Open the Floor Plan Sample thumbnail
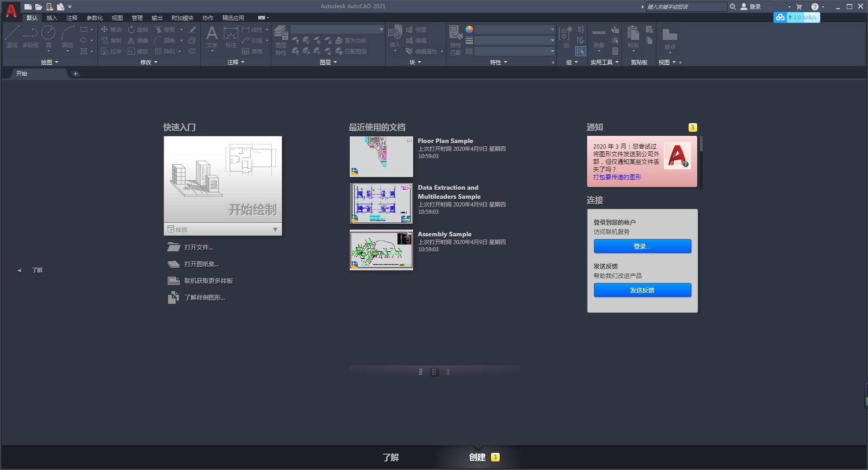This screenshot has height=470, width=868. click(381, 156)
